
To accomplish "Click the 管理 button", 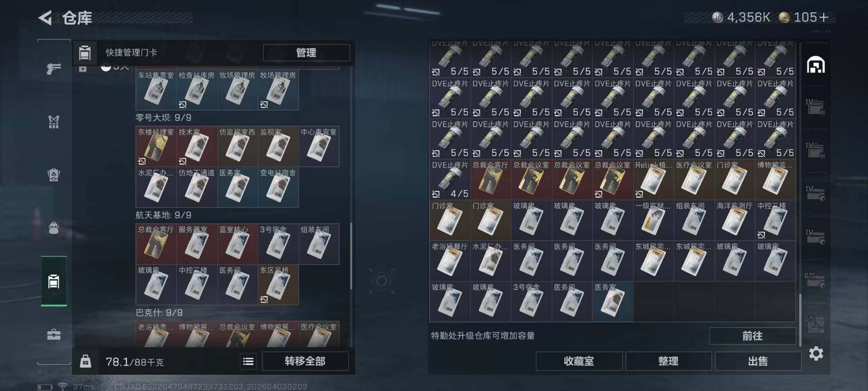I will 306,52.
